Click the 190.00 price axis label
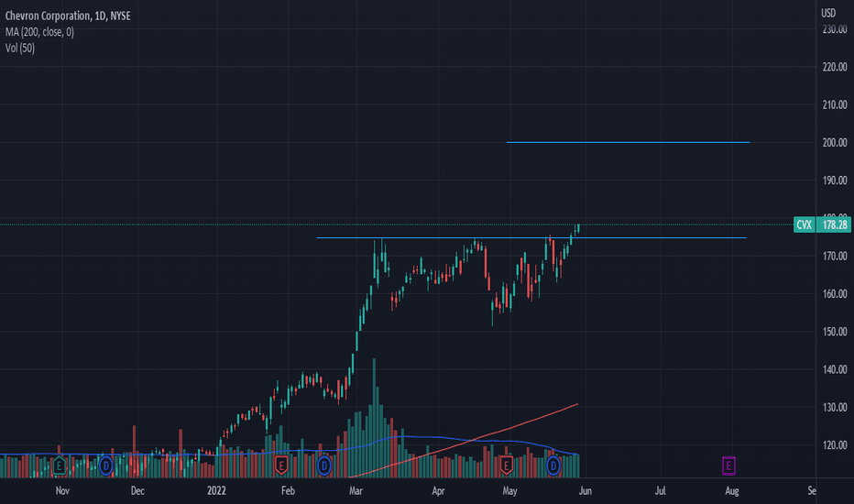This screenshot has width=854, height=504. [x=835, y=181]
